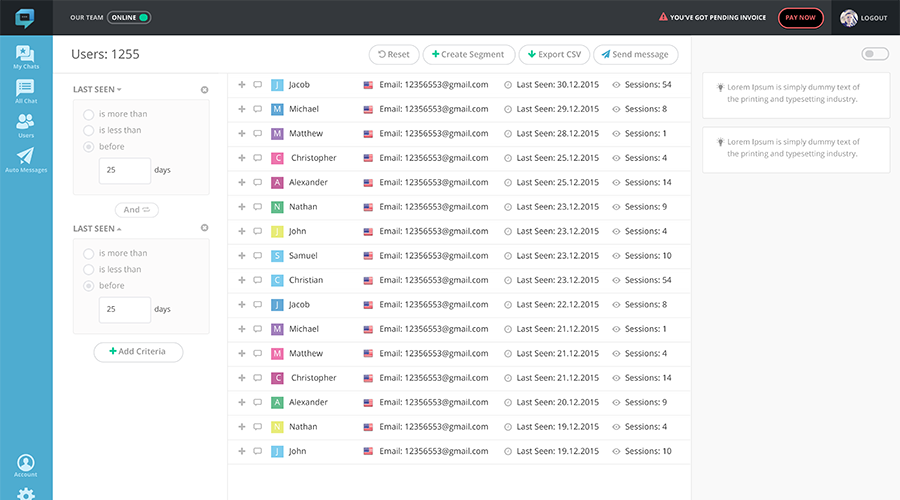Collapse the second Last Seen dropdown
900x500 pixels.
pos(97,228)
